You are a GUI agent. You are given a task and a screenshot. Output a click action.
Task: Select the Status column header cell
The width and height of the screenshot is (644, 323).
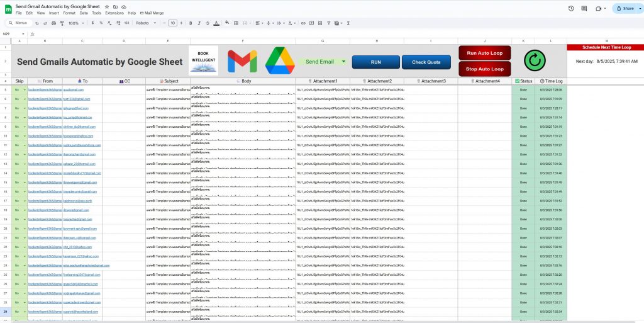523,81
